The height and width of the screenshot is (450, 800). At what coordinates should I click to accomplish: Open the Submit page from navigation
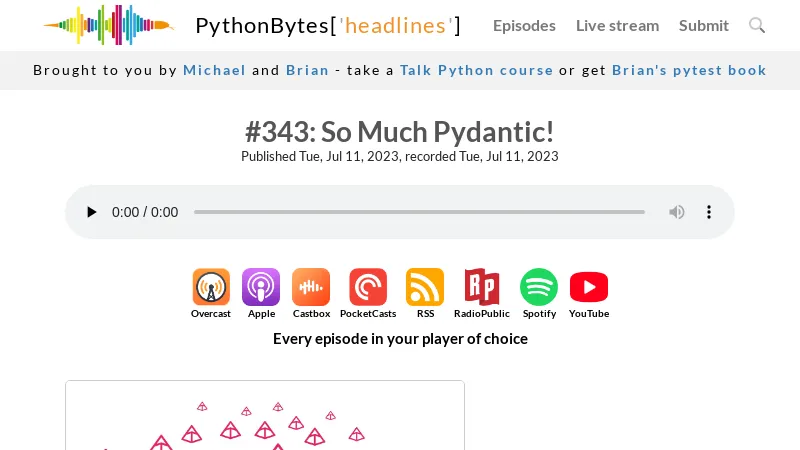pos(704,26)
